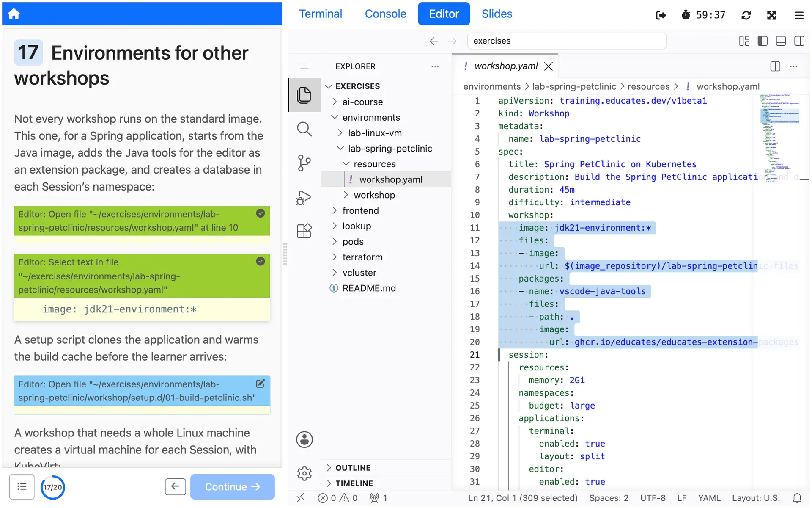Click the resources breadcrumb segment

(x=648, y=86)
